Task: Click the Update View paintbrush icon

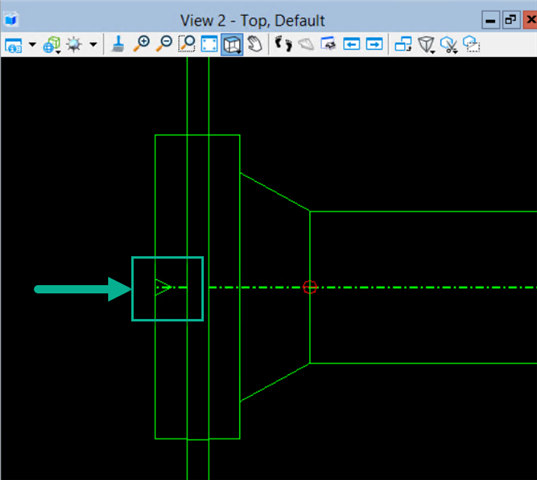Action: pyautogui.click(x=118, y=44)
